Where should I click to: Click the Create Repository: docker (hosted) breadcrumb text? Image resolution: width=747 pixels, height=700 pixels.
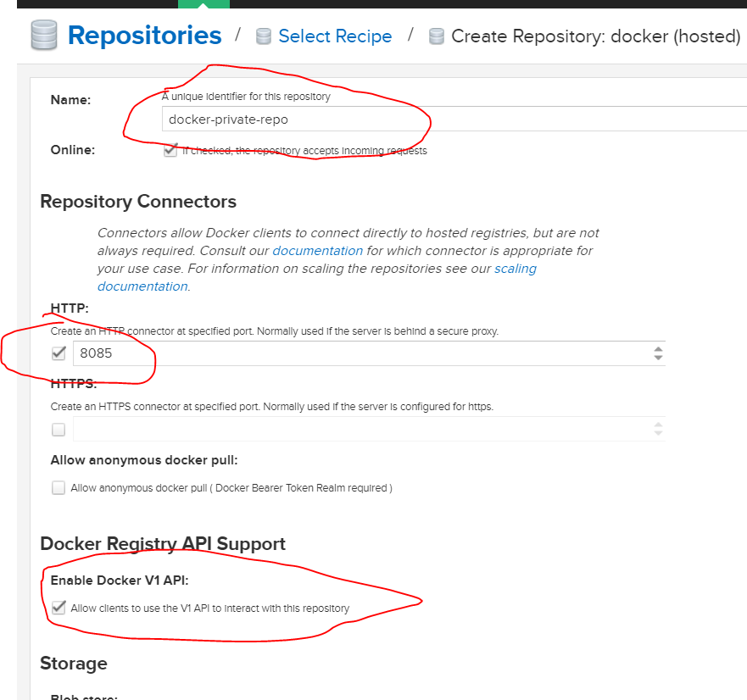594,36
